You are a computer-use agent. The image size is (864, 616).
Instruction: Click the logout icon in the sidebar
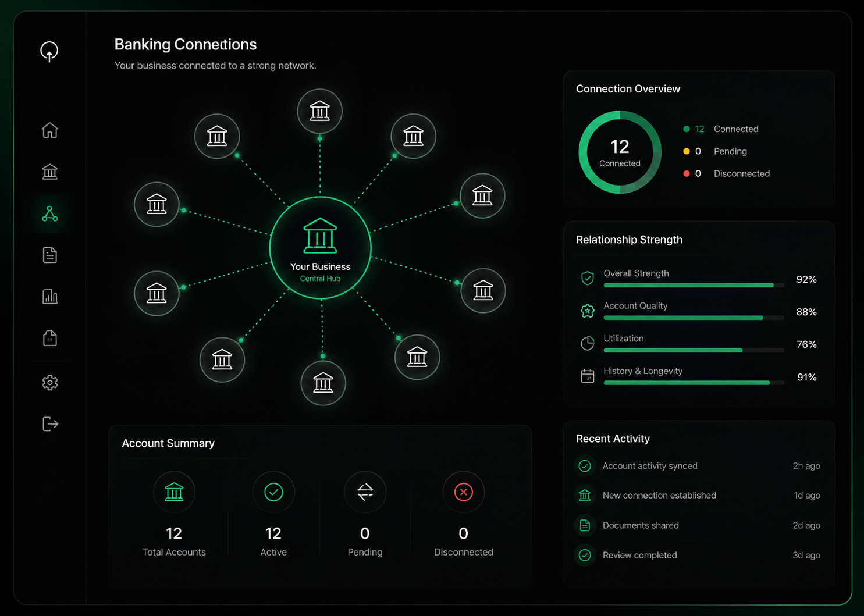click(51, 424)
